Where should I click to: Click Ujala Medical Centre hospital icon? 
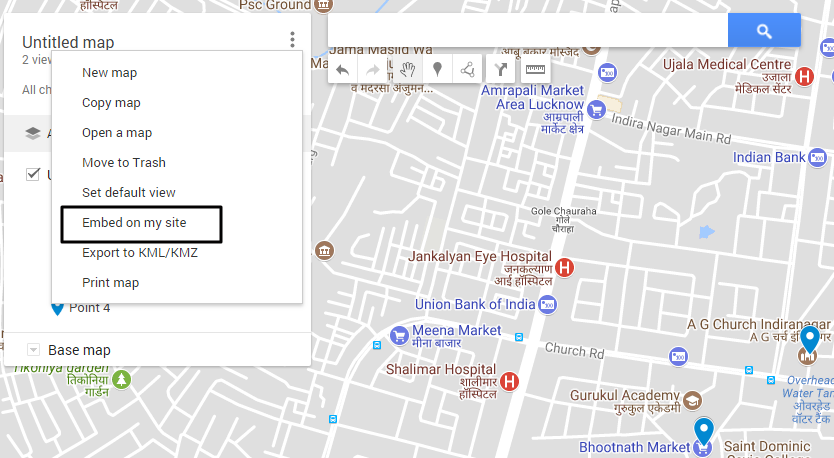tap(804, 77)
